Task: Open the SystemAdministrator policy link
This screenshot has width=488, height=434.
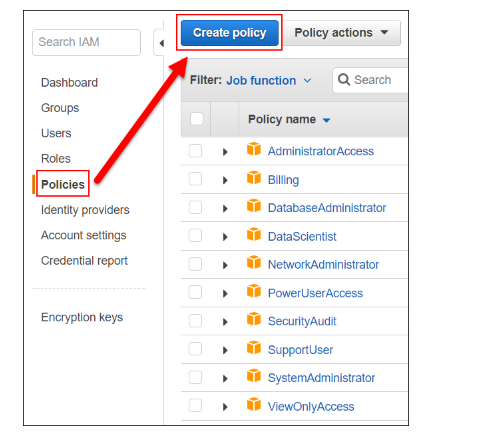Action: (x=321, y=378)
